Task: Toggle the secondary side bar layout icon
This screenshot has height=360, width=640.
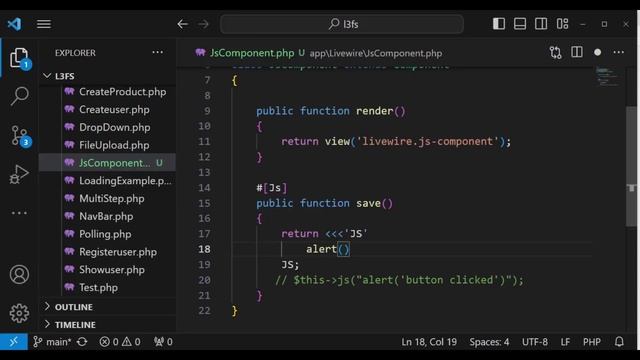Action: click(541, 24)
